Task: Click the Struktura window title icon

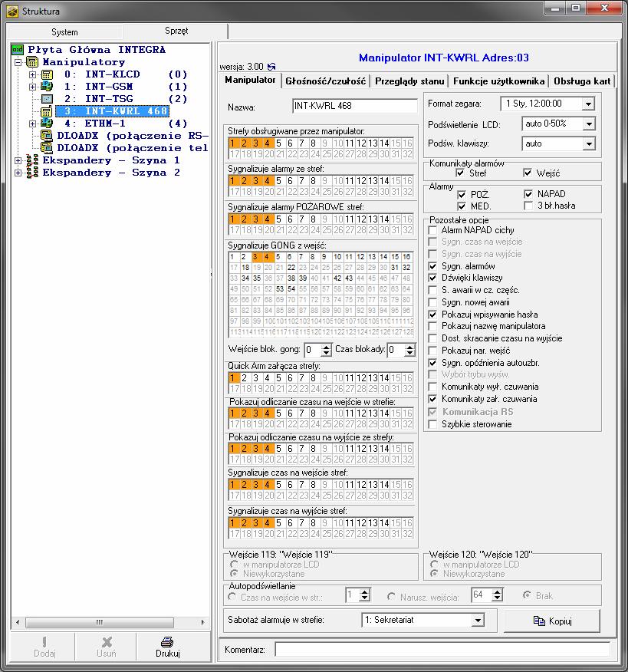Action: click(x=12, y=12)
